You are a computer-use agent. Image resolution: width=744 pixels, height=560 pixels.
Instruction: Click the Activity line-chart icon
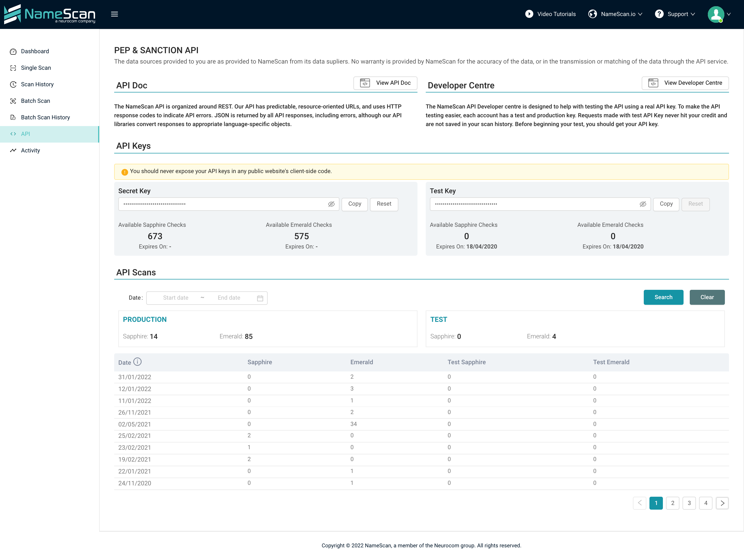coord(13,150)
